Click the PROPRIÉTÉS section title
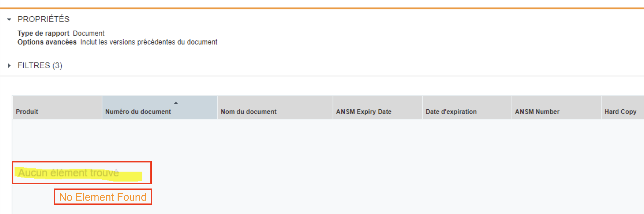The height and width of the screenshot is (214, 644). point(43,19)
